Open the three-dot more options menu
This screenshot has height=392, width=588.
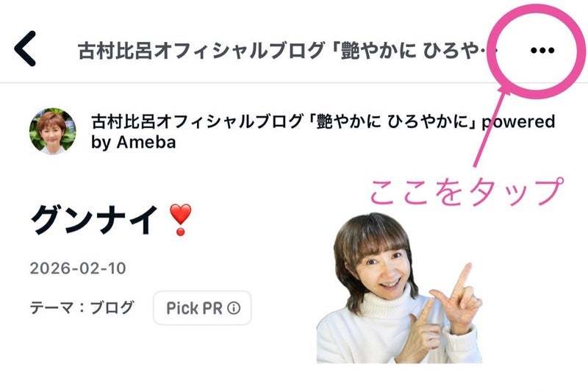click(x=542, y=50)
